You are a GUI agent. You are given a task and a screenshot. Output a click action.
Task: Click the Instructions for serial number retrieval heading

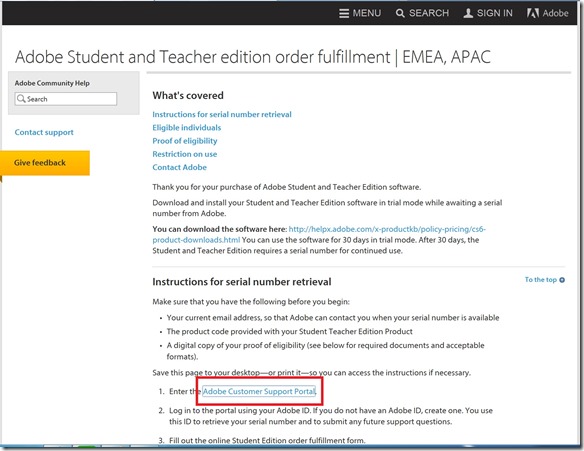(241, 282)
